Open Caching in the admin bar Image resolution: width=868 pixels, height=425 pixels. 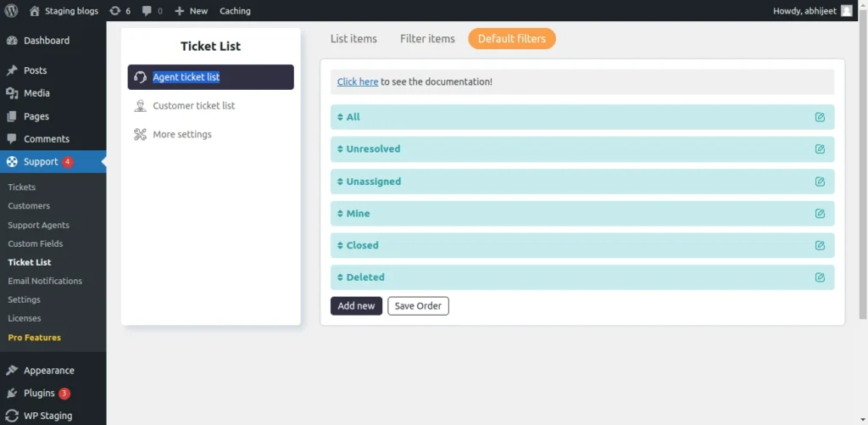[x=235, y=10]
